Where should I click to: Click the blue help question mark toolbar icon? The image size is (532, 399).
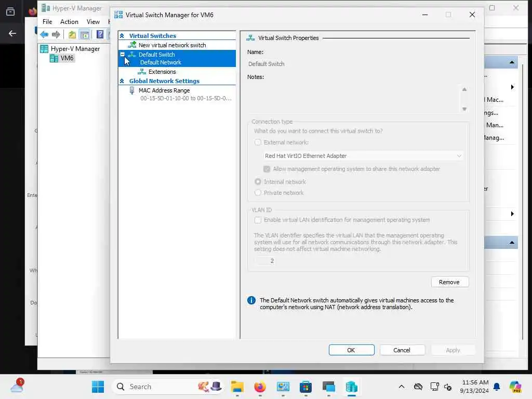[x=100, y=34]
